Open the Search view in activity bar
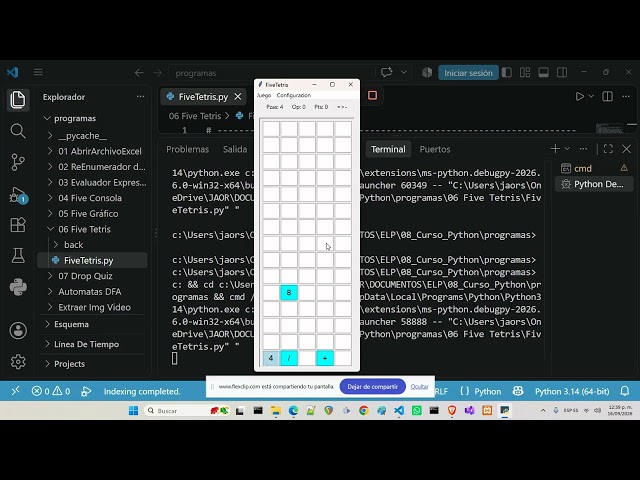The image size is (640, 480). coord(18,131)
